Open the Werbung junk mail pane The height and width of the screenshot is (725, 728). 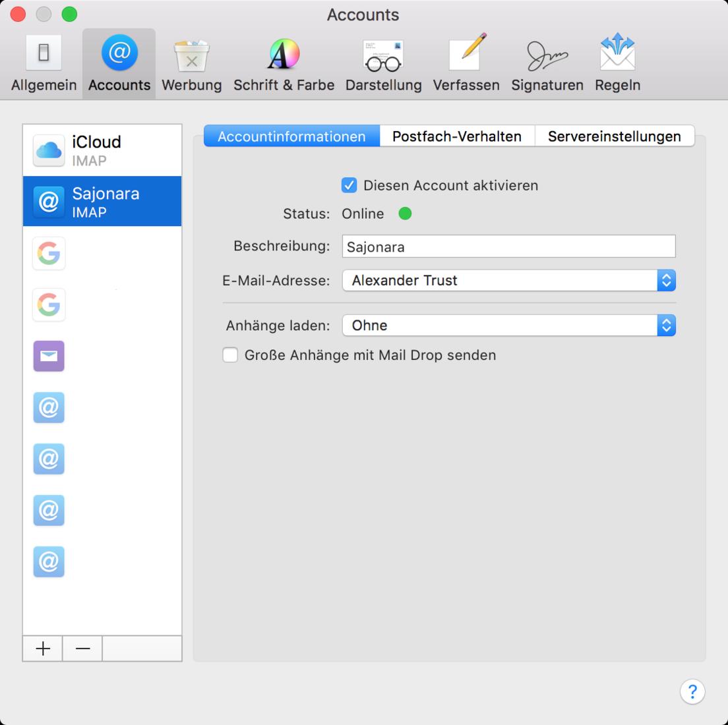[x=192, y=64]
